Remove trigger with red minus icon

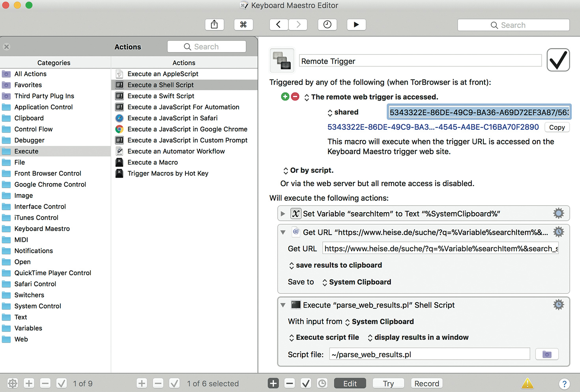pos(295,97)
